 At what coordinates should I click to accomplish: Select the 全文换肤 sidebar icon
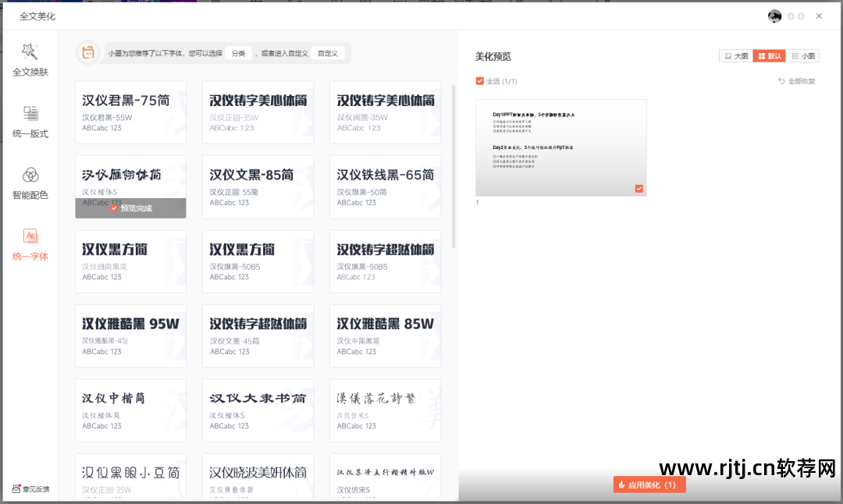[x=30, y=56]
